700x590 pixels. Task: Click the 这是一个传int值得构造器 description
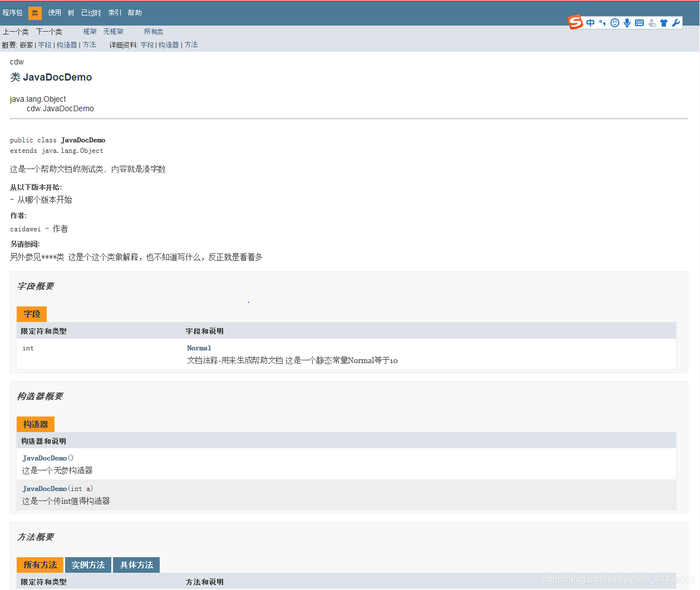point(66,501)
